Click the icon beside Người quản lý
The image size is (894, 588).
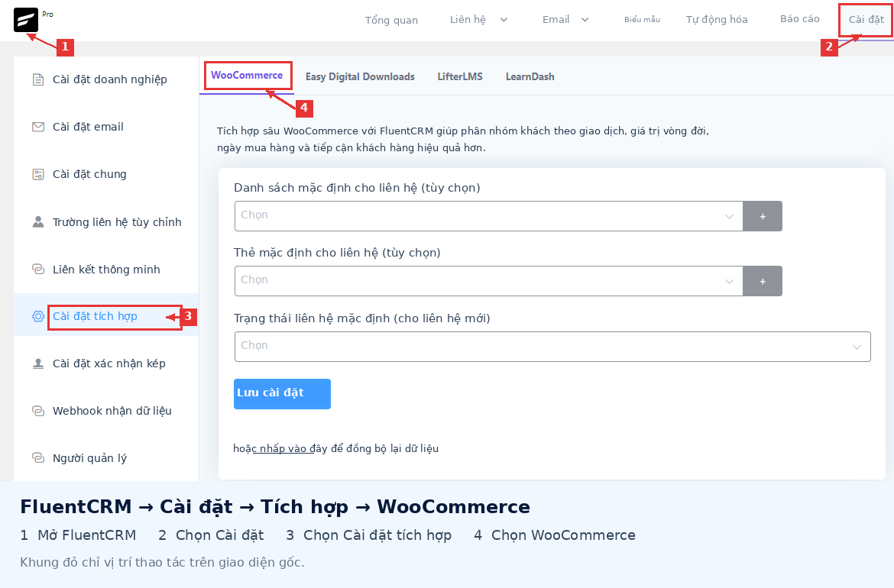tap(38, 457)
